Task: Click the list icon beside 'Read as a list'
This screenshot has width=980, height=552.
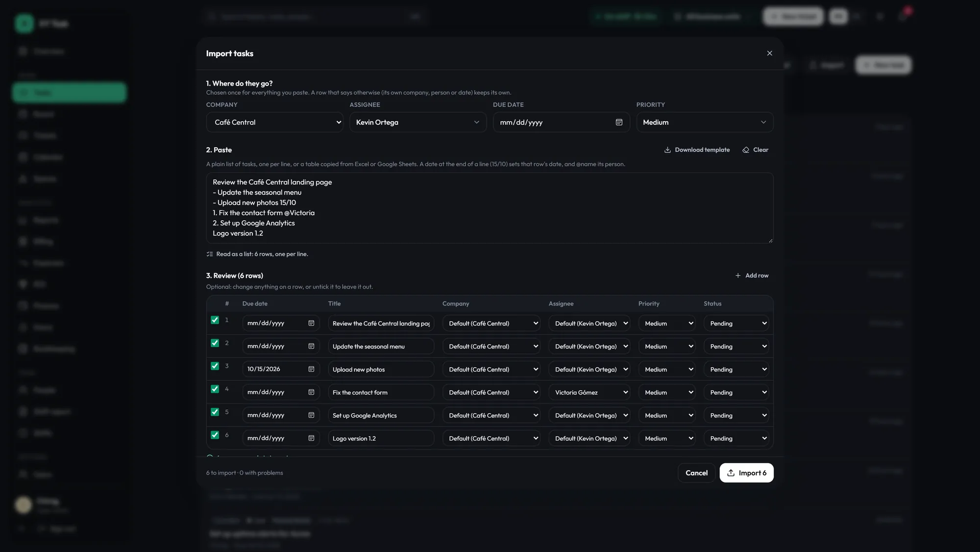Action: tap(210, 254)
